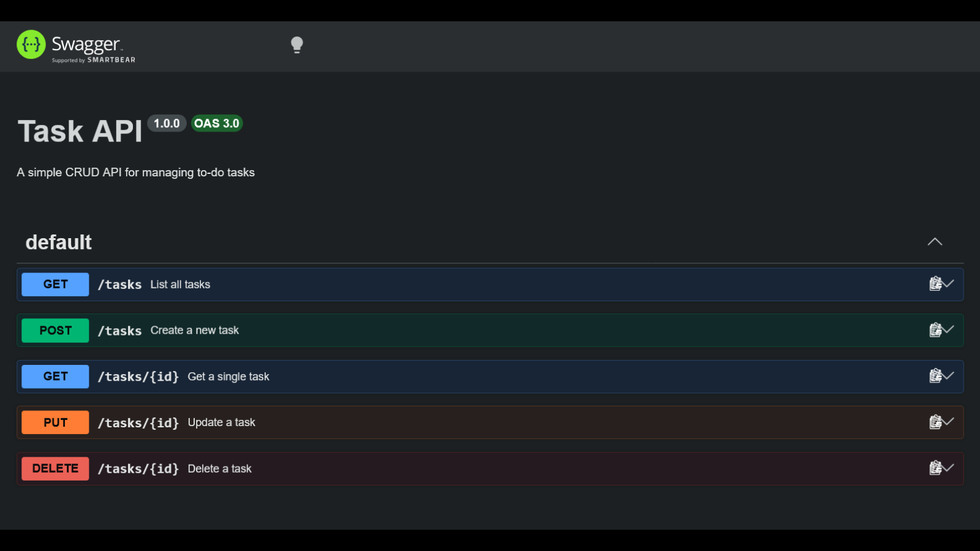Image resolution: width=980 pixels, height=551 pixels.
Task: Copy path icon in GET /tasks/{id} row
Action: point(935,376)
